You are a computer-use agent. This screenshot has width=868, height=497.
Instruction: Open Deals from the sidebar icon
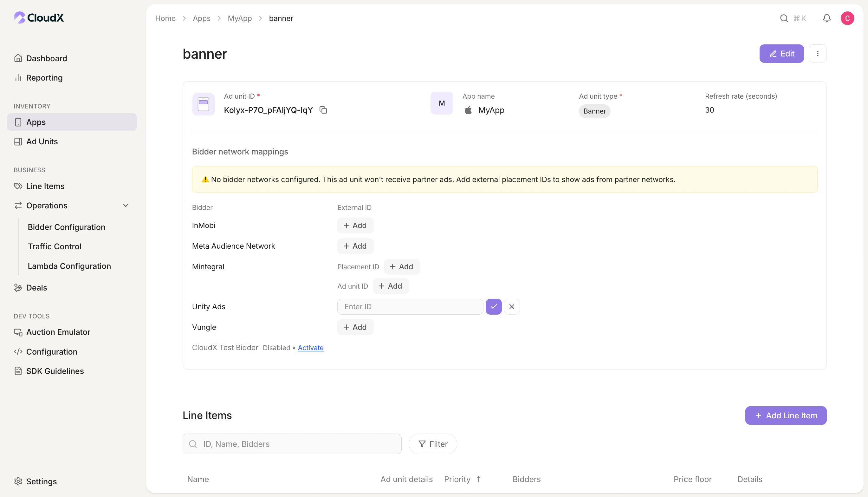pos(18,287)
